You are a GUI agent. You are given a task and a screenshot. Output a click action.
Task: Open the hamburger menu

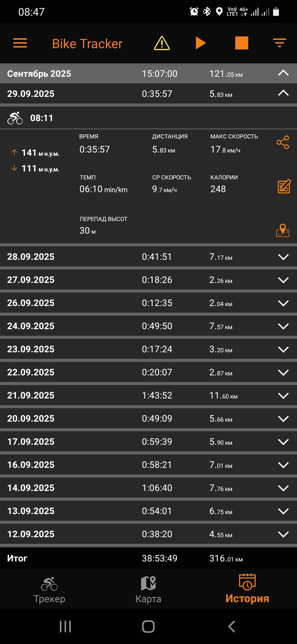click(20, 43)
